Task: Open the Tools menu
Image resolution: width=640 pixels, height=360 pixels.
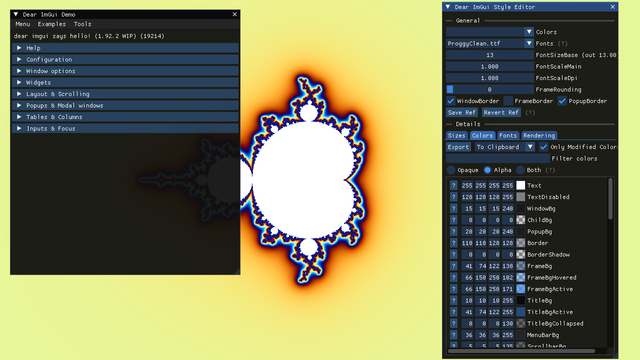Action: (82, 24)
